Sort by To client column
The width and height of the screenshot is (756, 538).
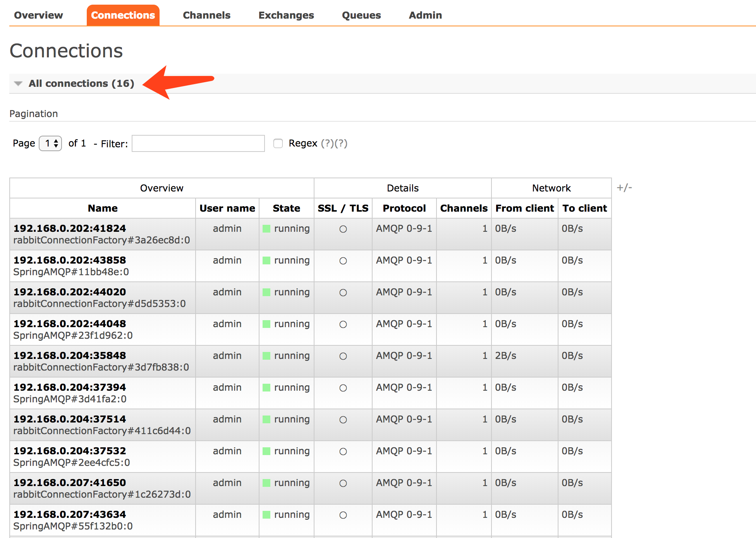tap(585, 208)
